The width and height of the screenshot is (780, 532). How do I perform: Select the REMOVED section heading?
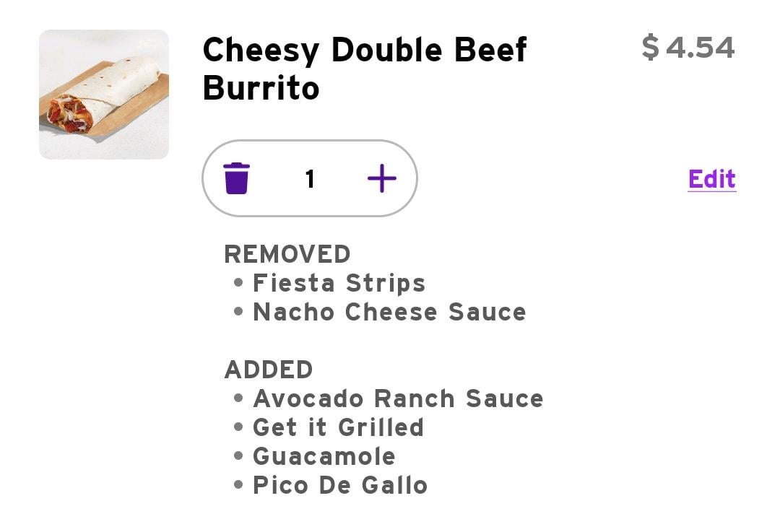pos(287,254)
